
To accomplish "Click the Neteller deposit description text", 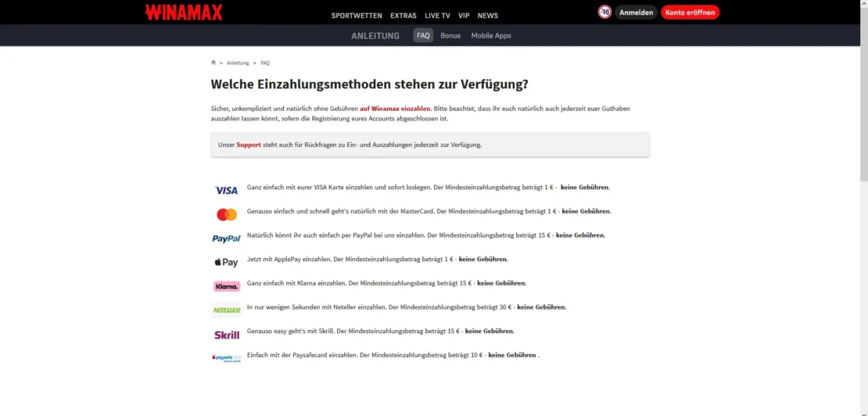I will point(407,307).
